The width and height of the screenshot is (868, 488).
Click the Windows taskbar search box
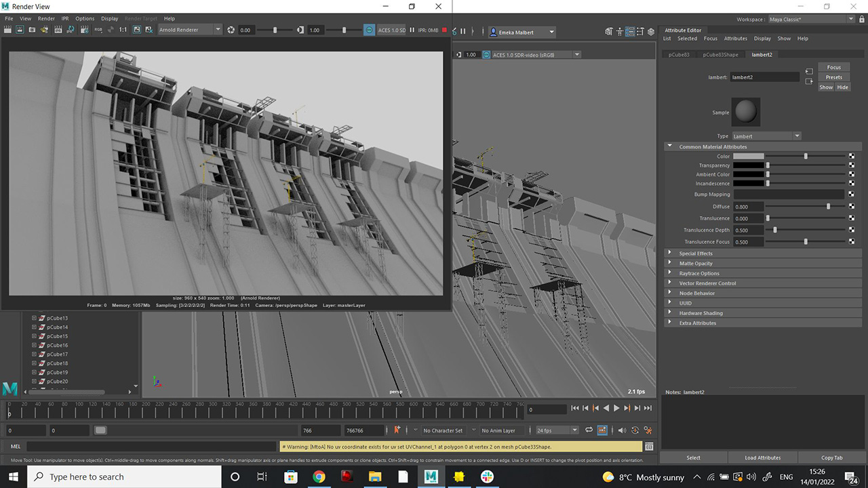pyautogui.click(x=125, y=477)
